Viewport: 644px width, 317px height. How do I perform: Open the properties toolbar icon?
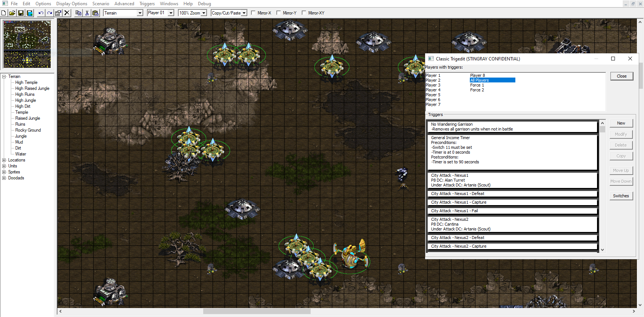[x=58, y=13]
